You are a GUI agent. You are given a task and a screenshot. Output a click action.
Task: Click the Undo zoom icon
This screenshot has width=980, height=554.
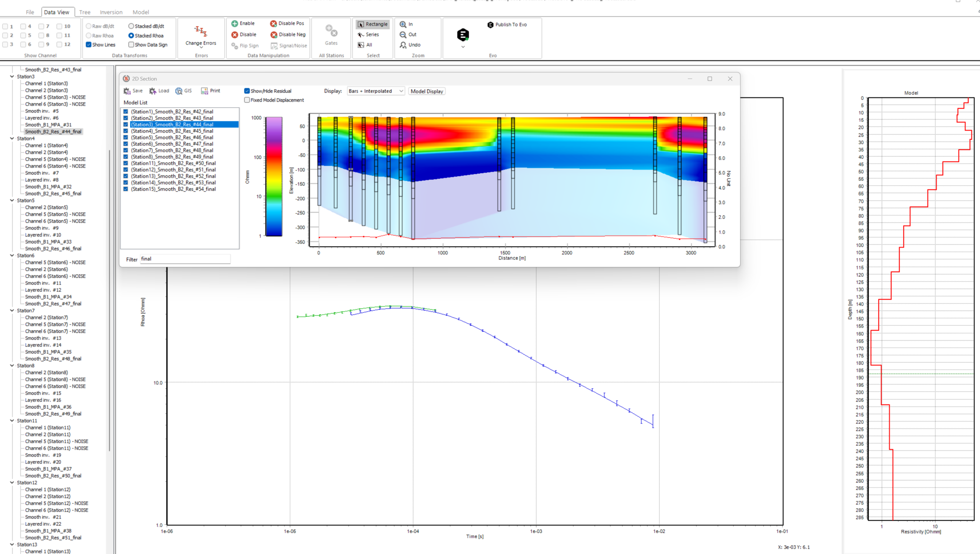403,45
